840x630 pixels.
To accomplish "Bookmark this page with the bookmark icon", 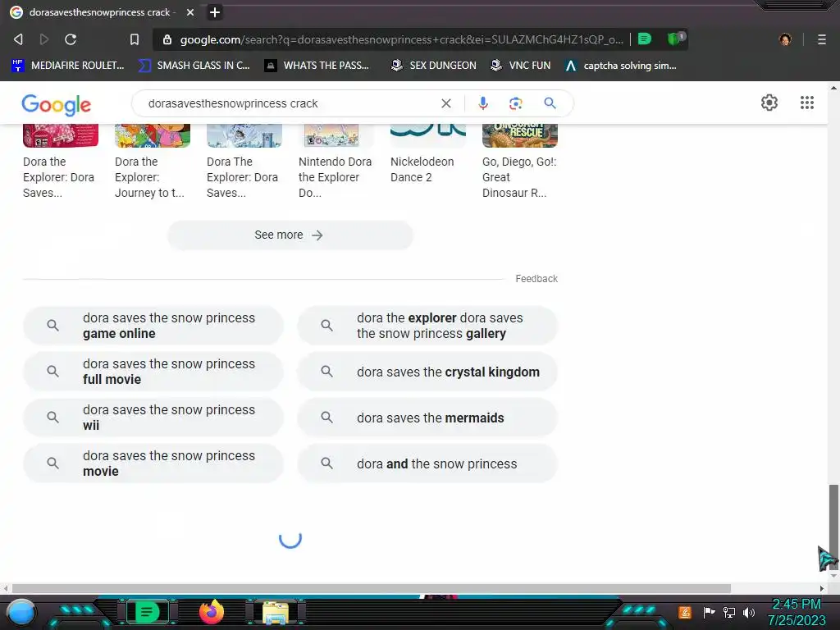I will click(135, 39).
